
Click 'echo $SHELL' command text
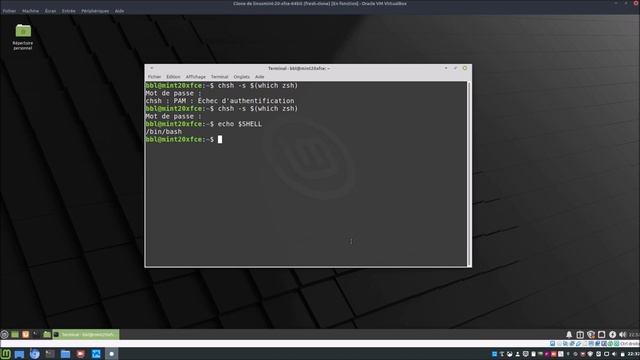240,124
